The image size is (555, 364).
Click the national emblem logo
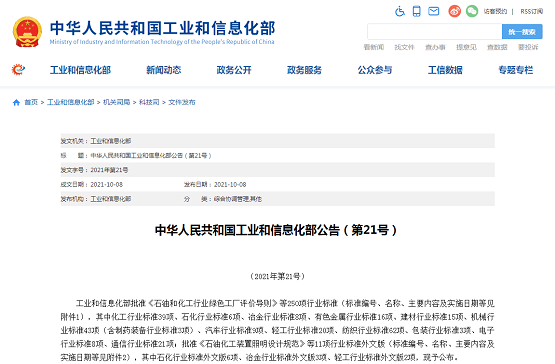[x=27, y=32]
